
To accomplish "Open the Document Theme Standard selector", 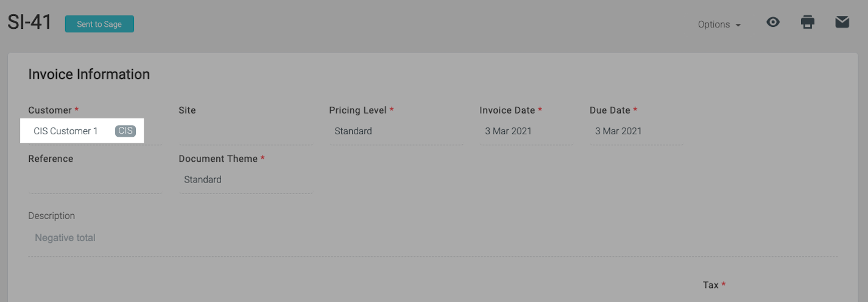I will 245,180.
